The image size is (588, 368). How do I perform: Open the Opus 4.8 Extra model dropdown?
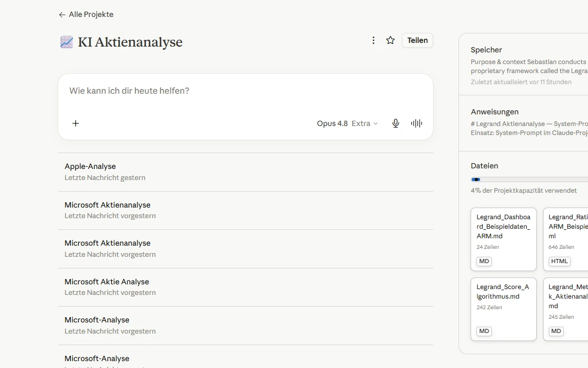pyautogui.click(x=347, y=123)
